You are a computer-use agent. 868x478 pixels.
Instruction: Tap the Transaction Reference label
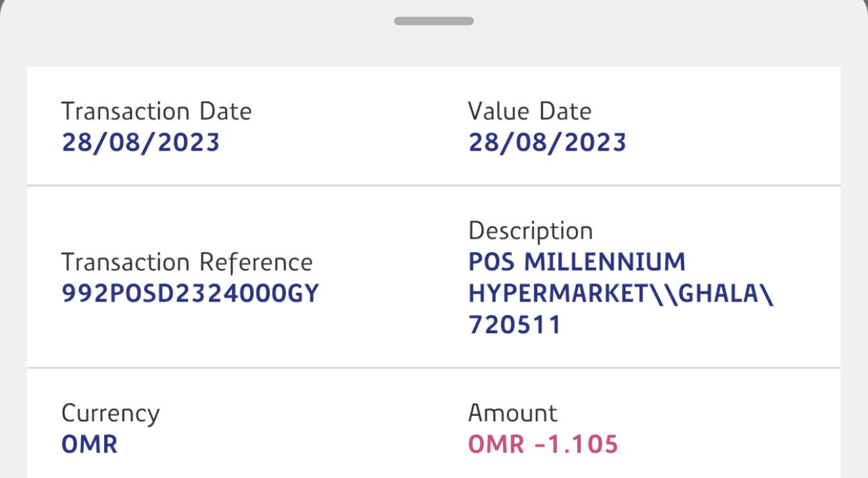[187, 262]
